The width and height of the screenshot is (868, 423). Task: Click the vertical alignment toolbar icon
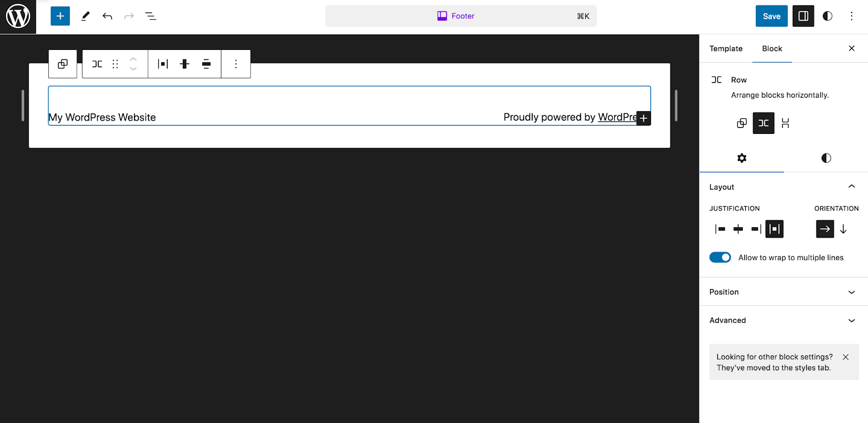(184, 64)
